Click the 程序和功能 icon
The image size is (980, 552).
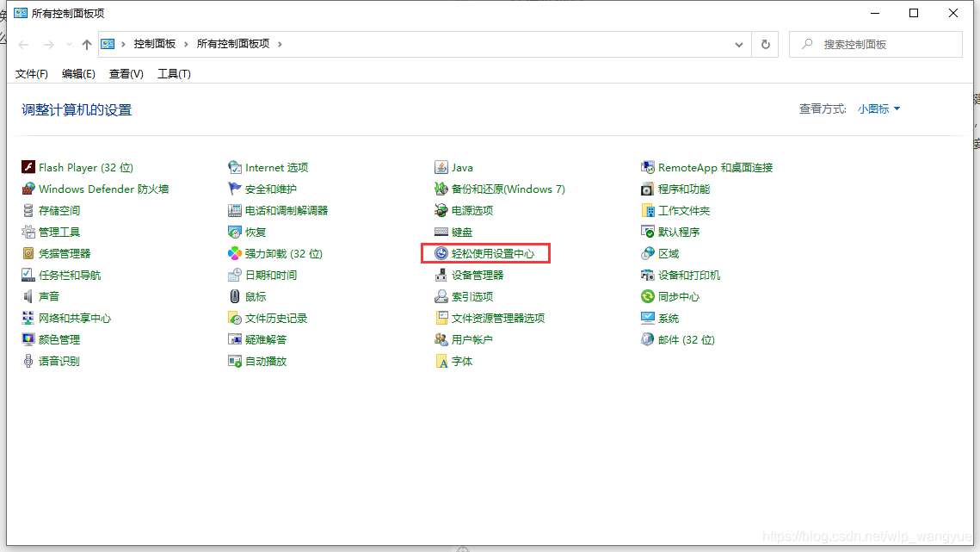pos(648,189)
